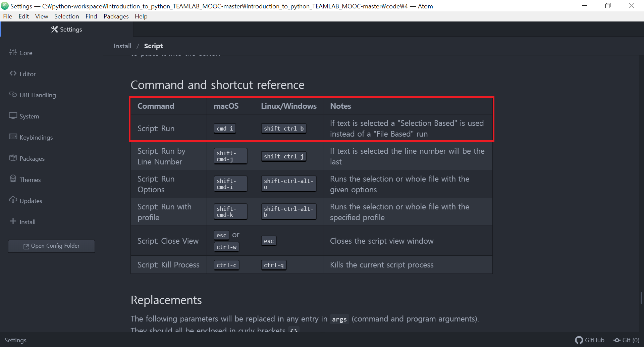Click the Install plus icon
Screen dimensions: 644x347
[13, 221]
